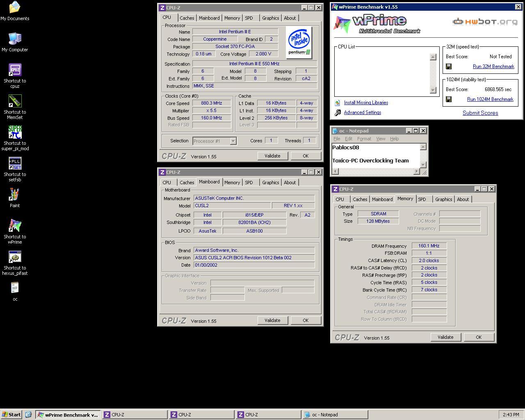The image size is (525, 420).
Task: Switch to wPrime Benchmark taskbar button
Action: 68,415
